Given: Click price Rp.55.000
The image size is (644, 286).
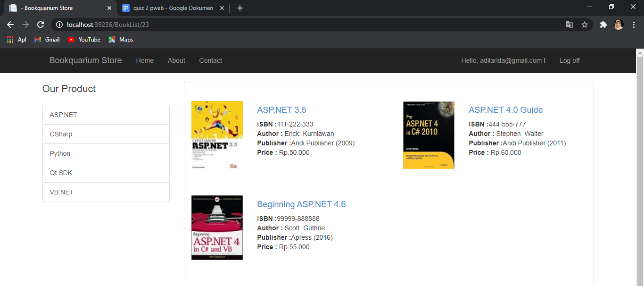Looking at the screenshot, I should coord(294,247).
